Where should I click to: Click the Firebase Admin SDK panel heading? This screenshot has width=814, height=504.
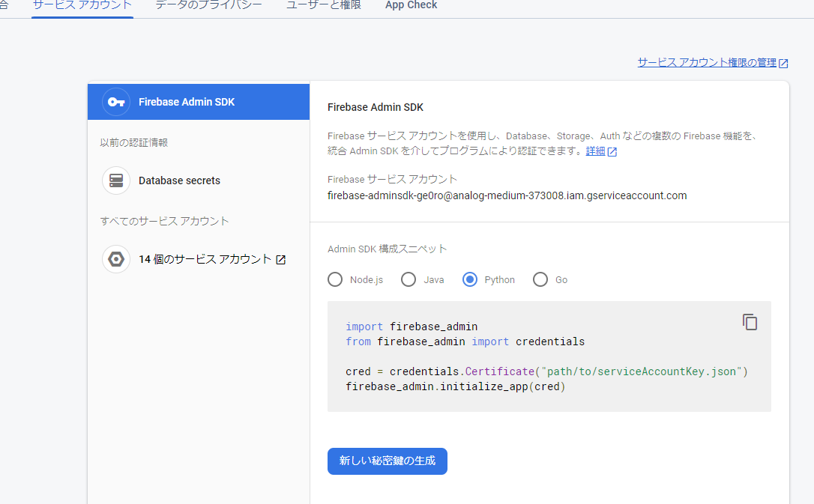pyautogui.click(x=376, y=107)
